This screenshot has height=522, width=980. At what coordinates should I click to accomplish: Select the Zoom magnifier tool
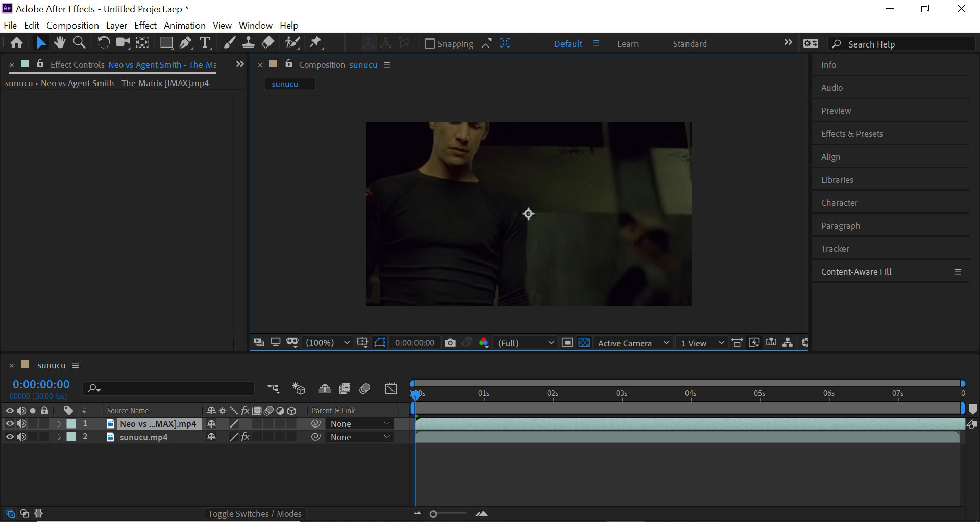(79, 43)
